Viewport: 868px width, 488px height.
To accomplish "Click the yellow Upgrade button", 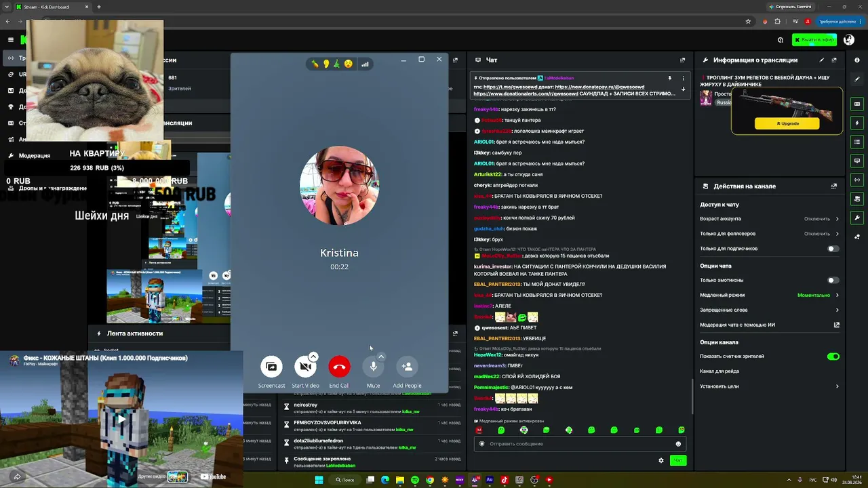I will (x=787, y=123).
